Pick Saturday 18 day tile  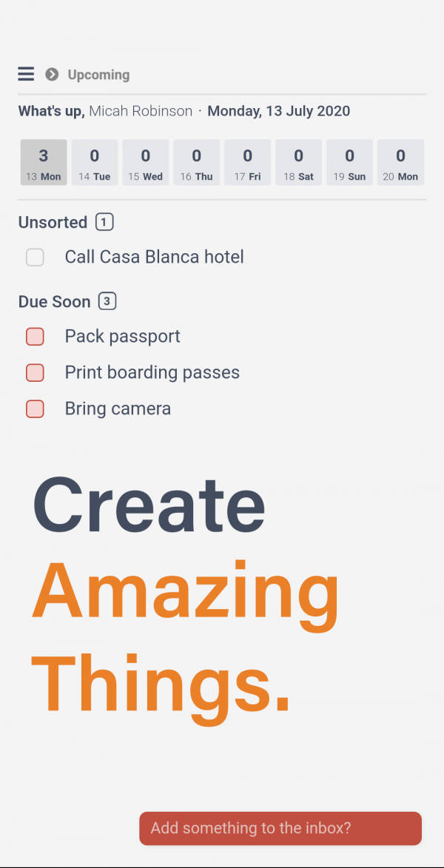click(299, 163)
